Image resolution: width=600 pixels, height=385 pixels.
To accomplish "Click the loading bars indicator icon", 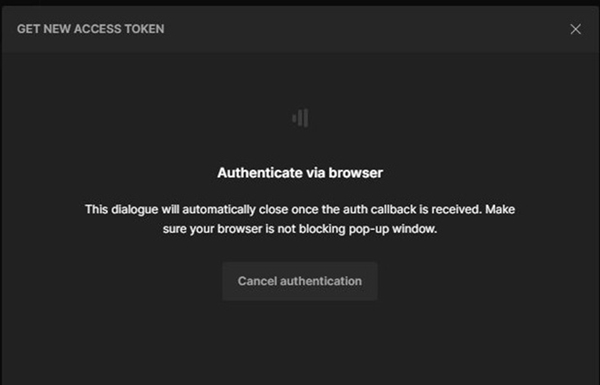I will [x=300, y=118].
